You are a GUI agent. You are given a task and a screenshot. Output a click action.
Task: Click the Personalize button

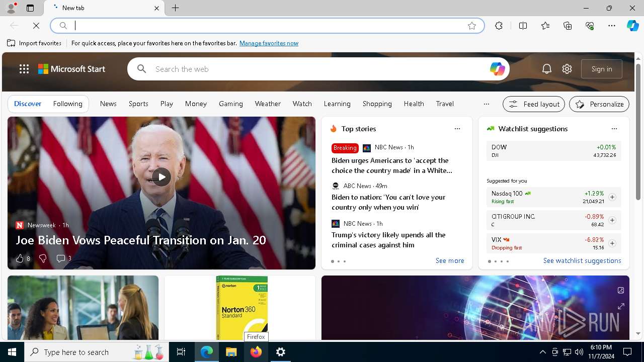(599, 104)
